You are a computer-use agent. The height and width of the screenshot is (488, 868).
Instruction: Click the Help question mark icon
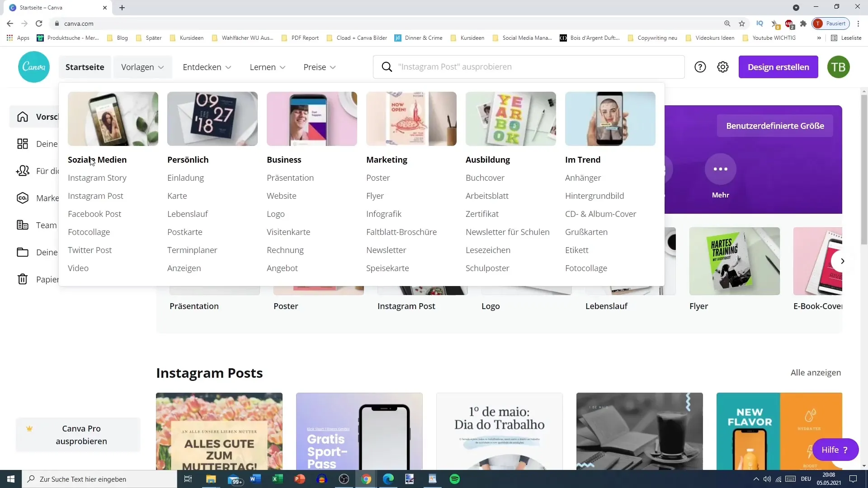pyautogui.click(x=700, y=66)
